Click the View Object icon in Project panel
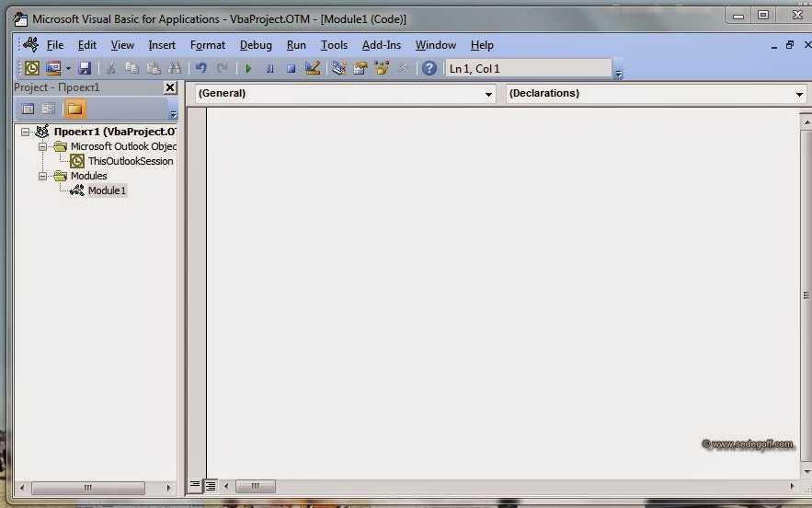This screenshot has height=508, width=812. 49,109
